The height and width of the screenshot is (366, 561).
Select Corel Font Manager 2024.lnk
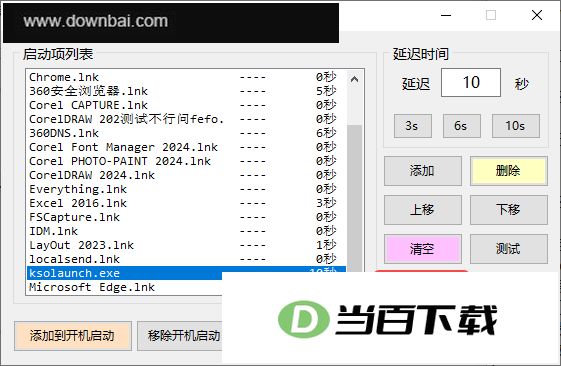pyautogui.click(x=186, y=147)
